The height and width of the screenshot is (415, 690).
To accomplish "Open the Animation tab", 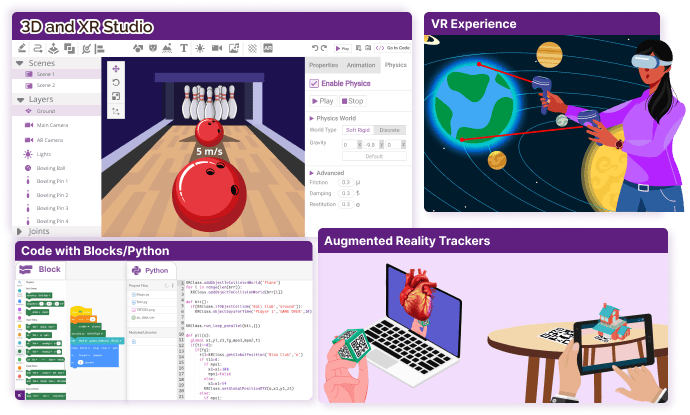I will 361,65.
